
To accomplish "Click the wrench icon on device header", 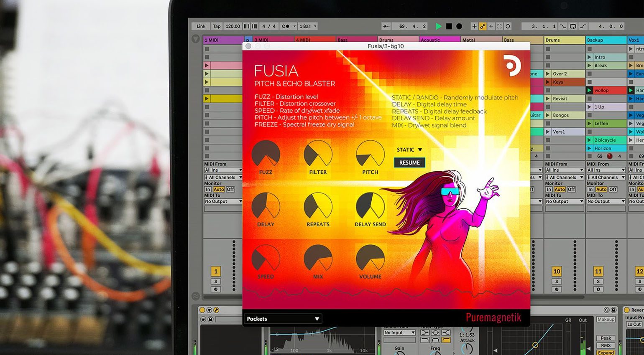I will (216, 310).
